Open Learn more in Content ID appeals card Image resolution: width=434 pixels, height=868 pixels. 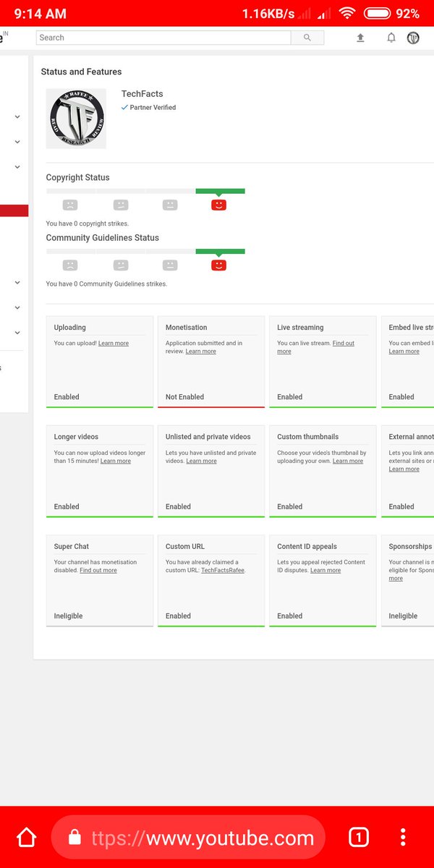(325, 570)
